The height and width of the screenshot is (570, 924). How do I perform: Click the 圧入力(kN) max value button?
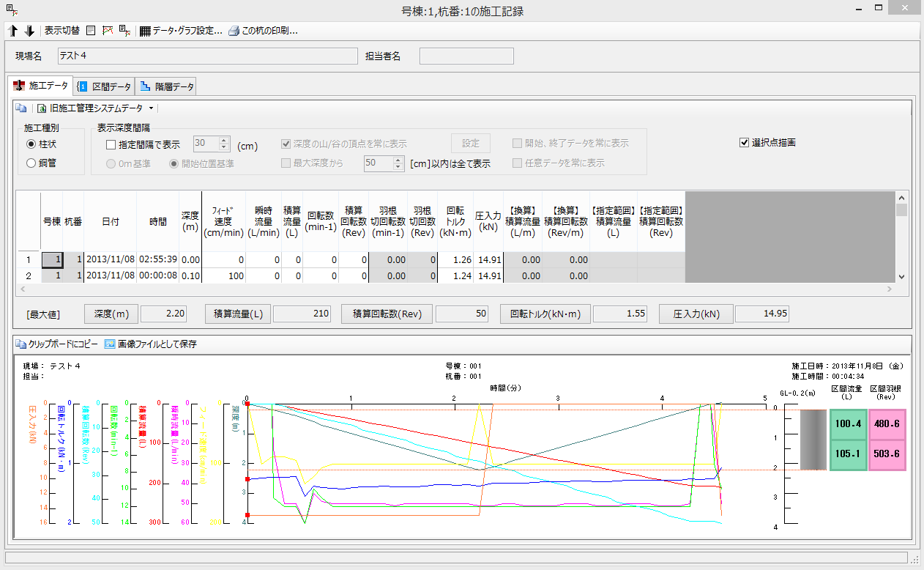coord(696,314)
